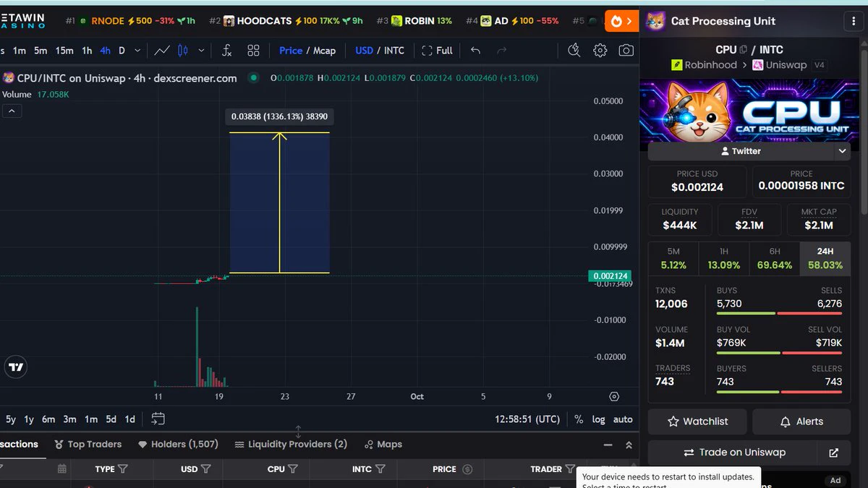Toggle log scale on price axis
This screenshot has height=488, width=868.
pos(598,419)
